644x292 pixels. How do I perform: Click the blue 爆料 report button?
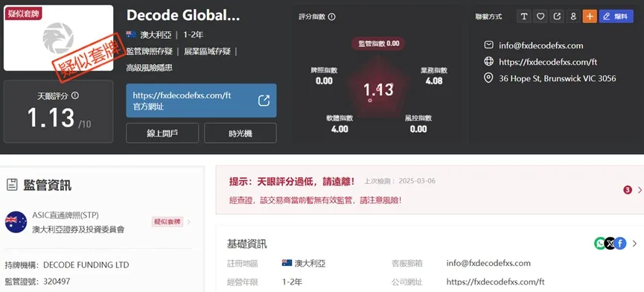click(616, 16)
